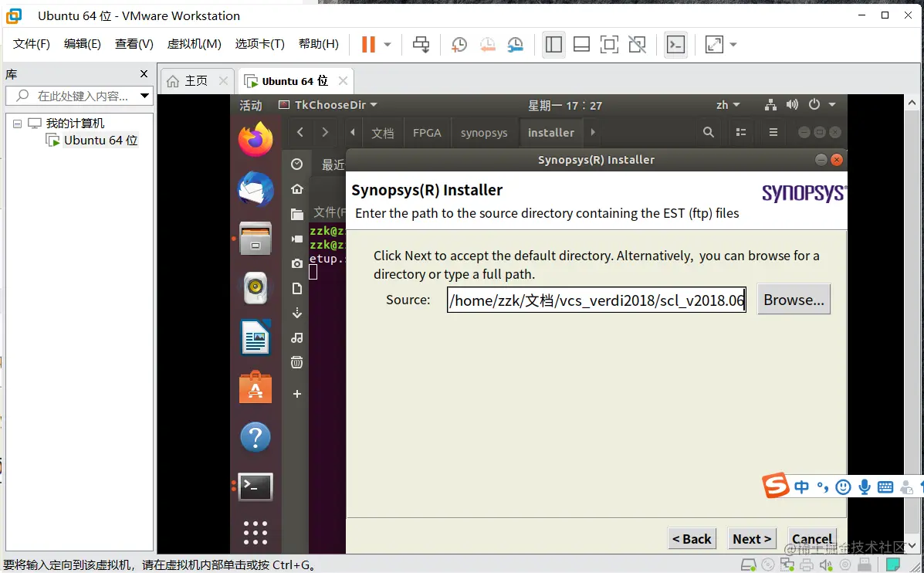Click the clock 星期一 17:27
Image resolution: width=924 pixels, height=573 pixels.
(x=564, y=106)
